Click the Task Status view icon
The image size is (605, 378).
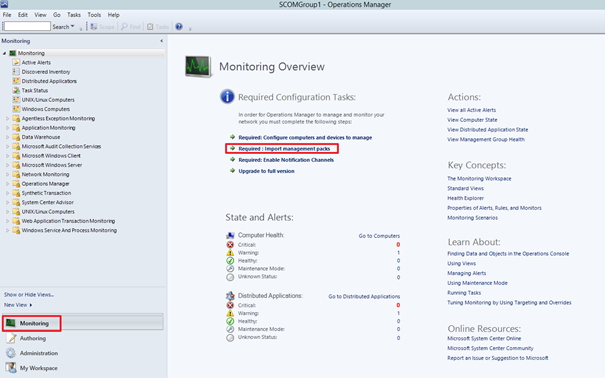tap(16, 90)
